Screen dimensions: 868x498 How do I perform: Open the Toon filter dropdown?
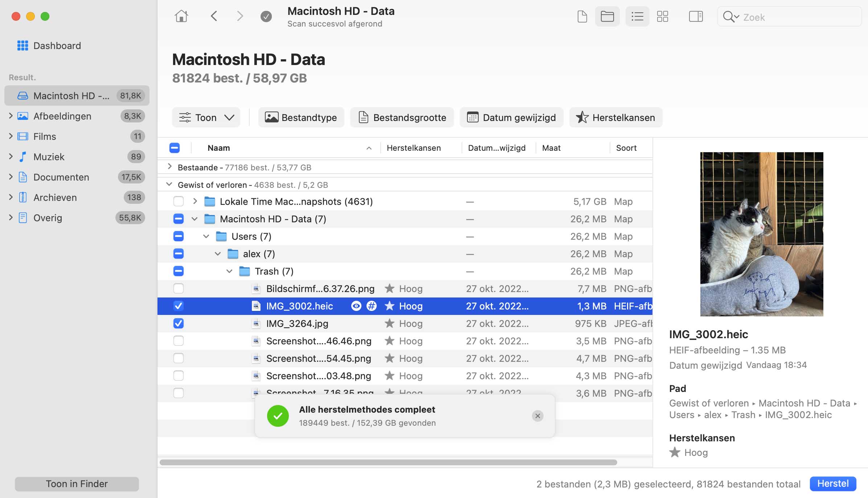(x=206, y=117)
